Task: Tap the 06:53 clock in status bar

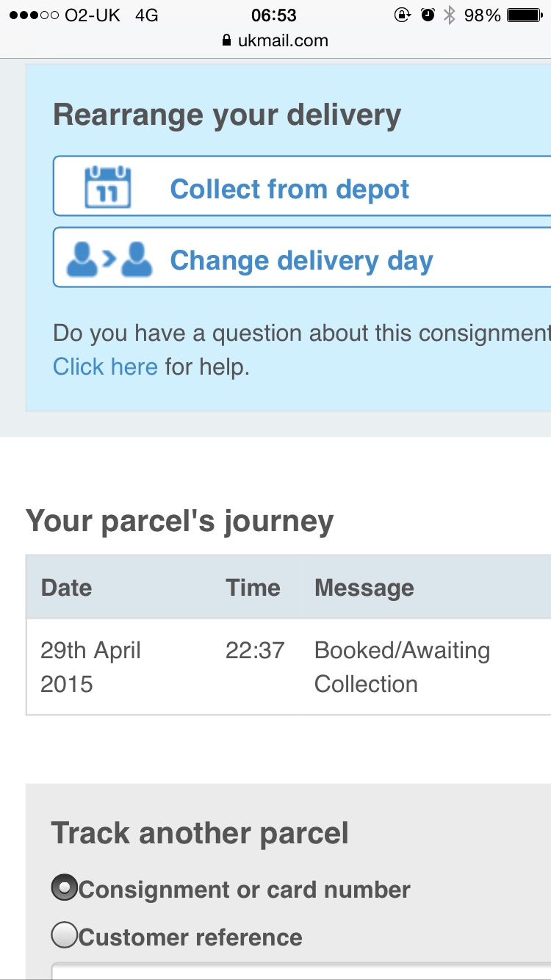Action: click(274, 15)
